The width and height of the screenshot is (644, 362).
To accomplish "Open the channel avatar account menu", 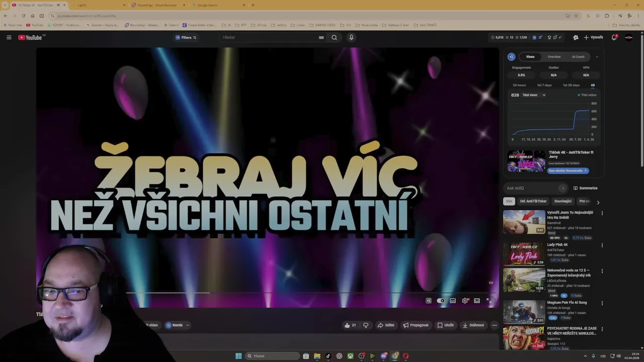I will click(628, 37).
